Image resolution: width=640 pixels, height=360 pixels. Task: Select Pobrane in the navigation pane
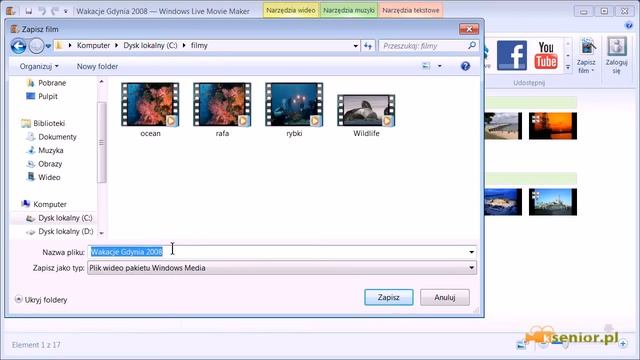46,83
